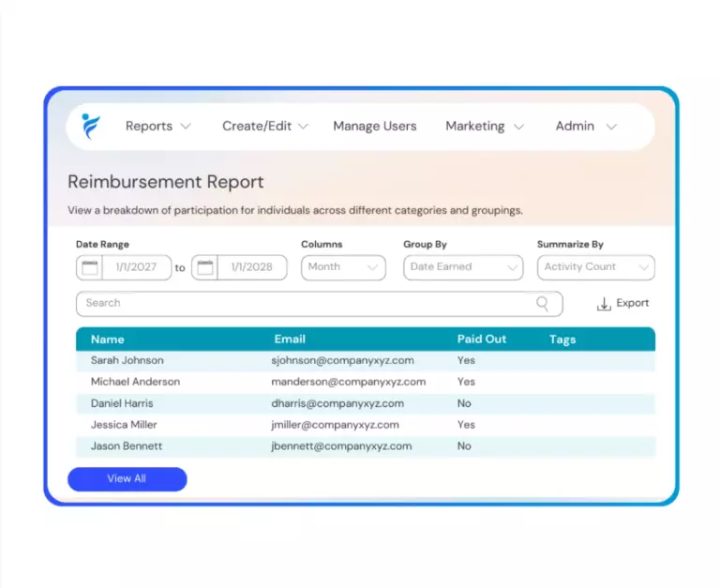Click Paid Out Yes for Michael Anderson

tap(466, 382)
